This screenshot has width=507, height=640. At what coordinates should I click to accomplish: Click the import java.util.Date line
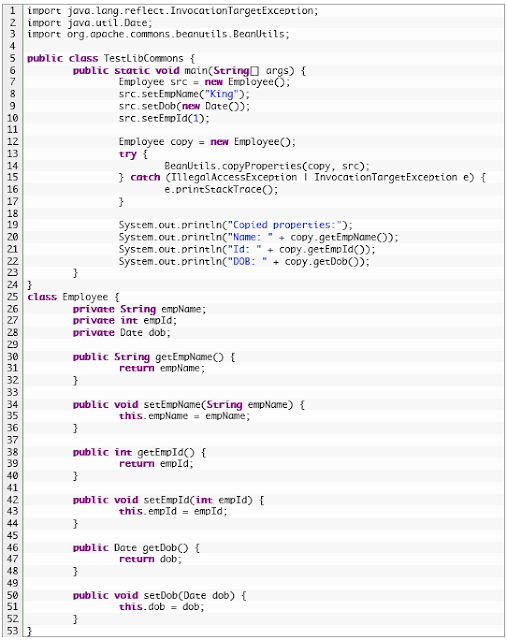click(x=89, y=22)
